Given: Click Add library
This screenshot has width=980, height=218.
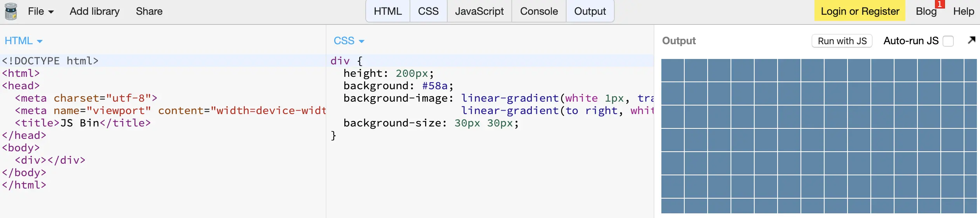Looking at the screenshot, I should (94, 11).
